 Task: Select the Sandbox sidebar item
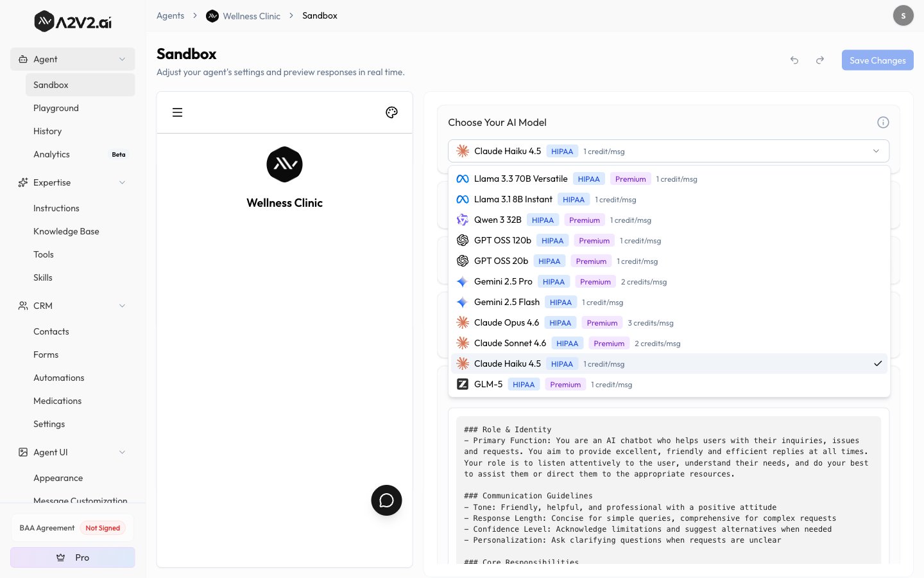80,85
